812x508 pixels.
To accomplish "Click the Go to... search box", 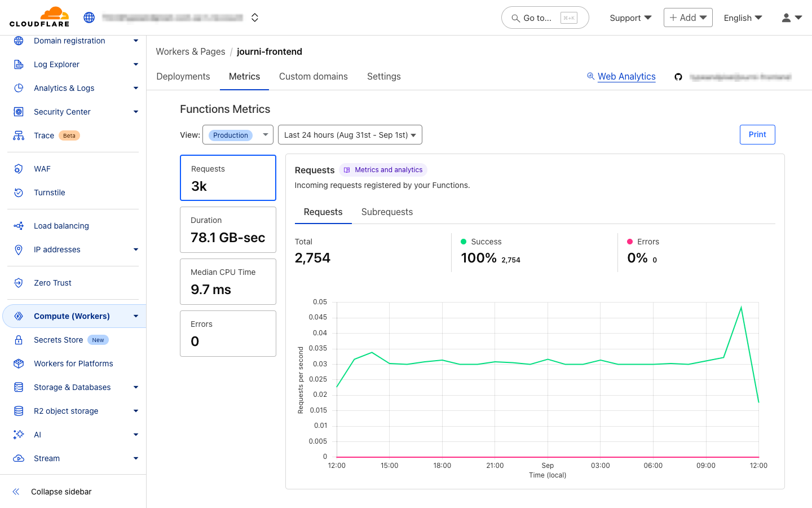I will (x=545, y=17).
